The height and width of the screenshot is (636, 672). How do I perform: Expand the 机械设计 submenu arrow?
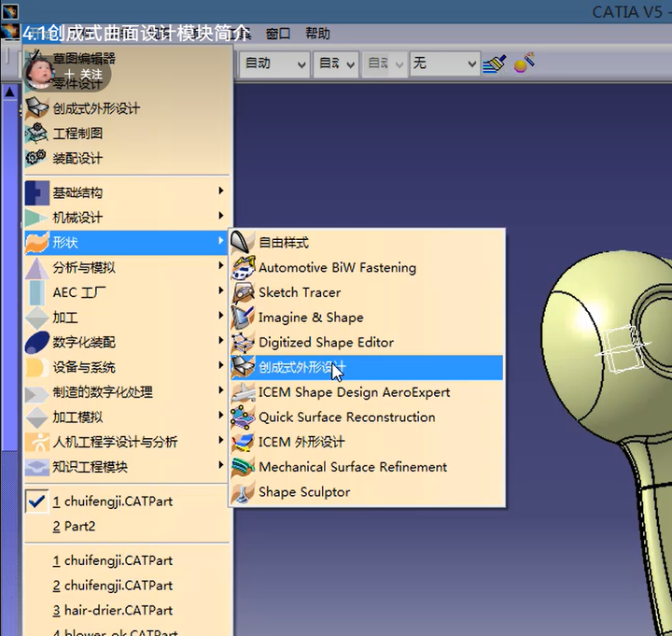pyautogui.click(x=221, y=217)
